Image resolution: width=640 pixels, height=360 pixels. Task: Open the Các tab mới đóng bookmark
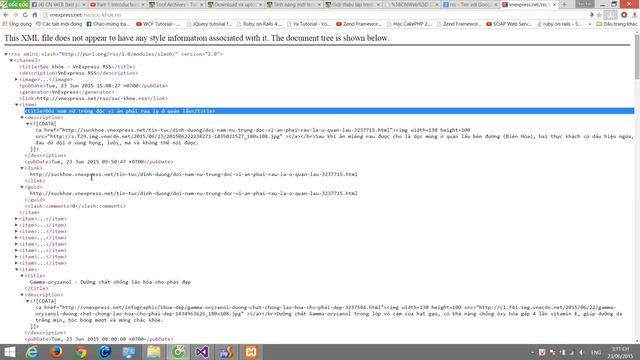[59, 24]
